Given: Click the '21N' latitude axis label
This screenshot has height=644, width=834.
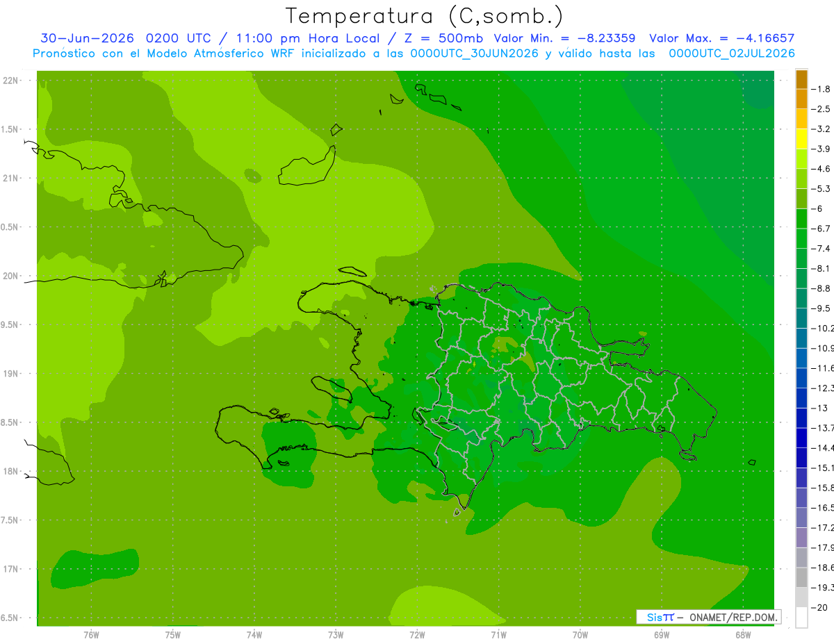Looking at the screenshot, I should click(12, 178).
